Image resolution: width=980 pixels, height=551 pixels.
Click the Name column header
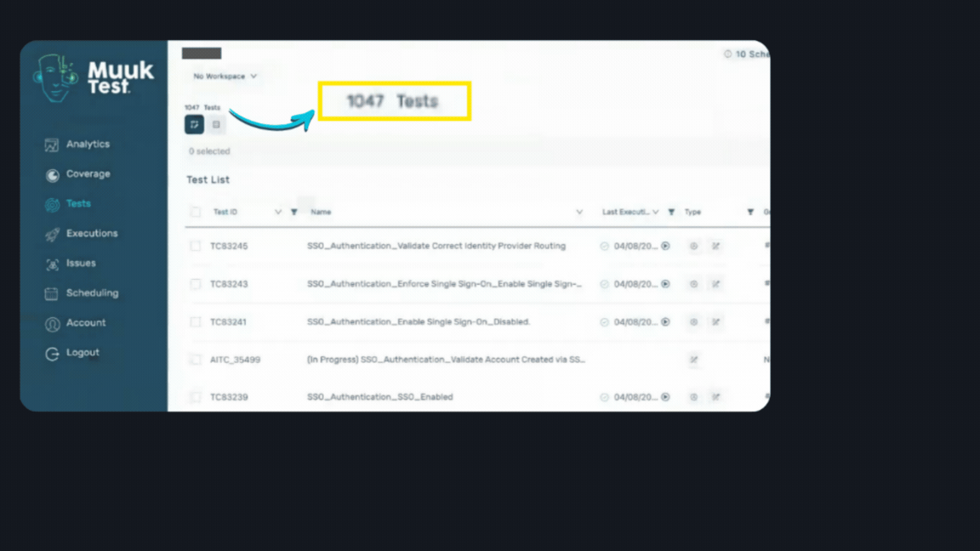point(321,213)
